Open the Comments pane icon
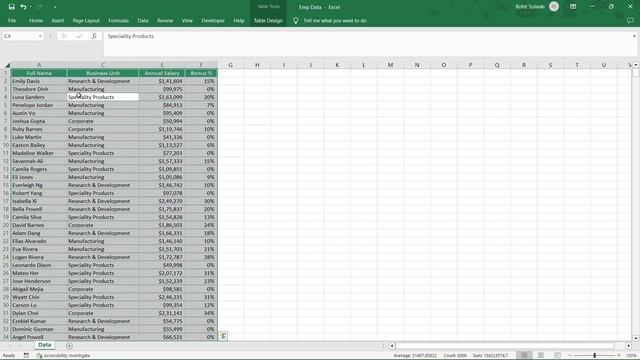This screenshot has width=640, height=360. (x=630, y=20)
